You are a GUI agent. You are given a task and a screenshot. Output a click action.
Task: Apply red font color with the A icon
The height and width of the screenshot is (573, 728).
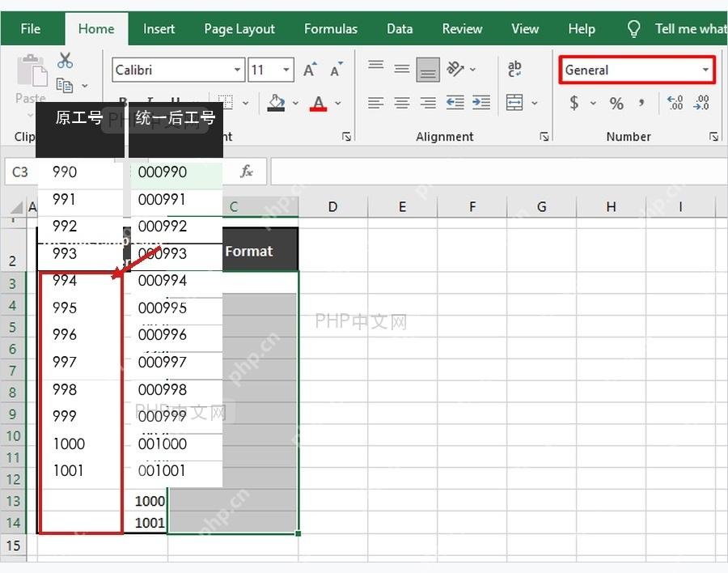coord(318,103)
